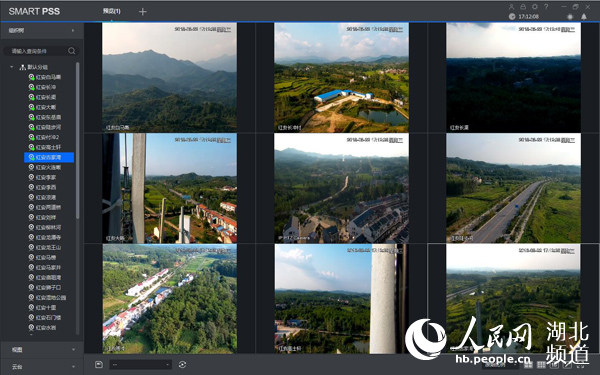Select the highlighted camera in the device tree
The width and height of the screenshot is (600, 375).
pos(49,157)
